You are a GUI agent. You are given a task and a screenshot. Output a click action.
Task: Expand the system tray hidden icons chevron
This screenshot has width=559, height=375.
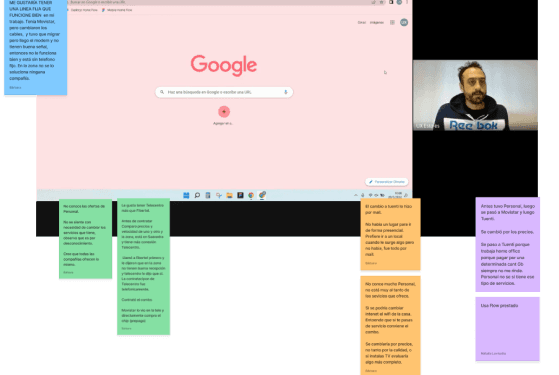pyautogui.click(x=355, y=195)
